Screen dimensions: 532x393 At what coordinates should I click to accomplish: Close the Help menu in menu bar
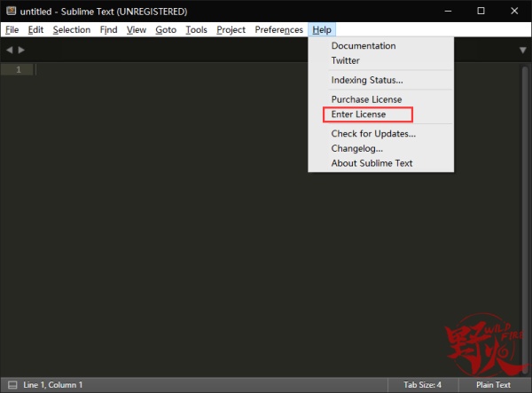pyautogui.click(x=322, y=30)
